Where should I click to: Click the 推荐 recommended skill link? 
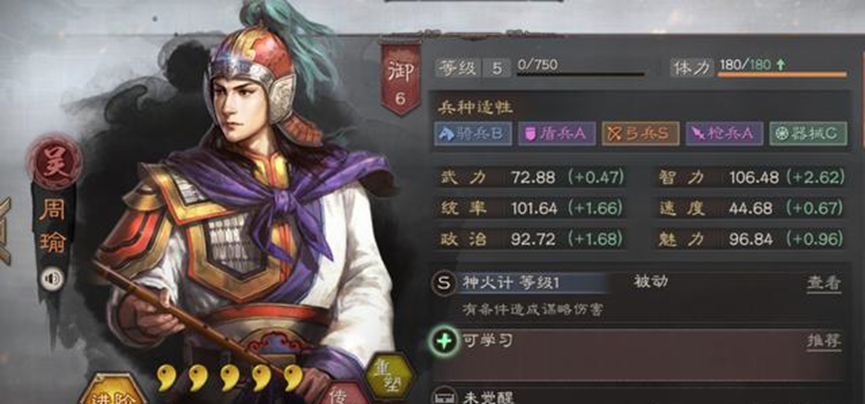click(x=824, y=341)
